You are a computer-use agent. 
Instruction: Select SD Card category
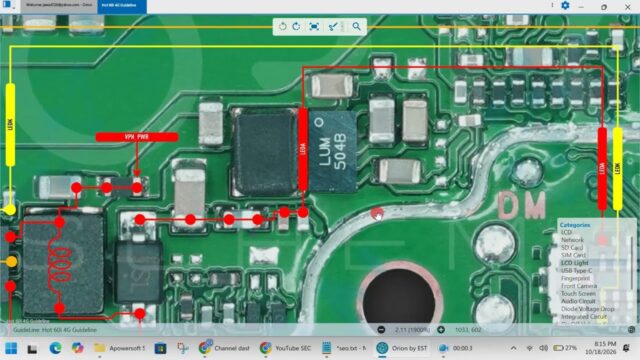click(571, 248)
